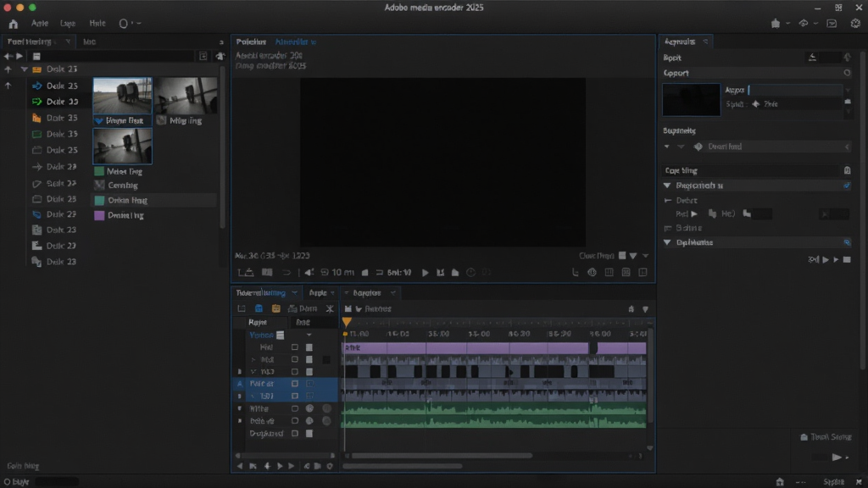The height and width of the screenshot is (488, 868).
Task: Open the Ante menu
Action: click(x=39, y=23)
